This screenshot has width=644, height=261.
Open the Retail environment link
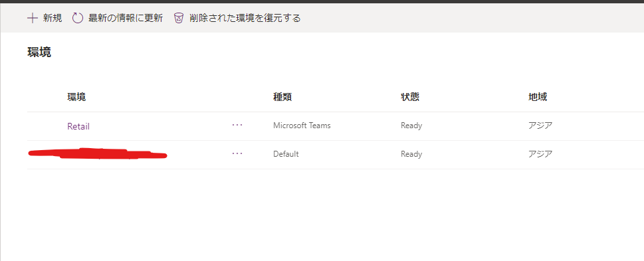78,126
